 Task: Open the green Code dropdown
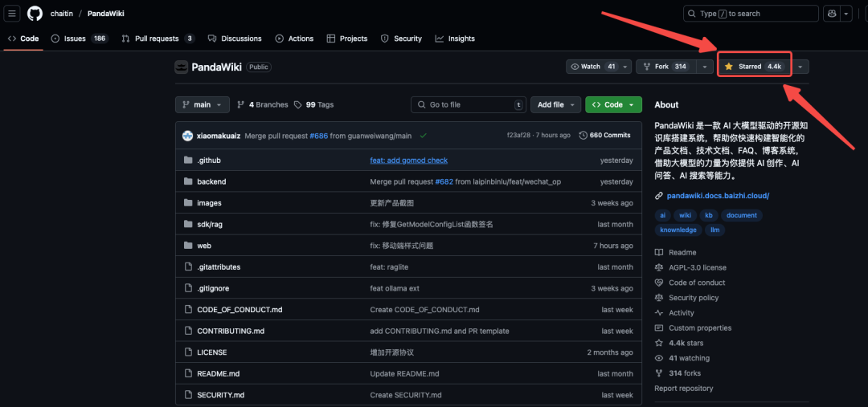coord(613,104)
